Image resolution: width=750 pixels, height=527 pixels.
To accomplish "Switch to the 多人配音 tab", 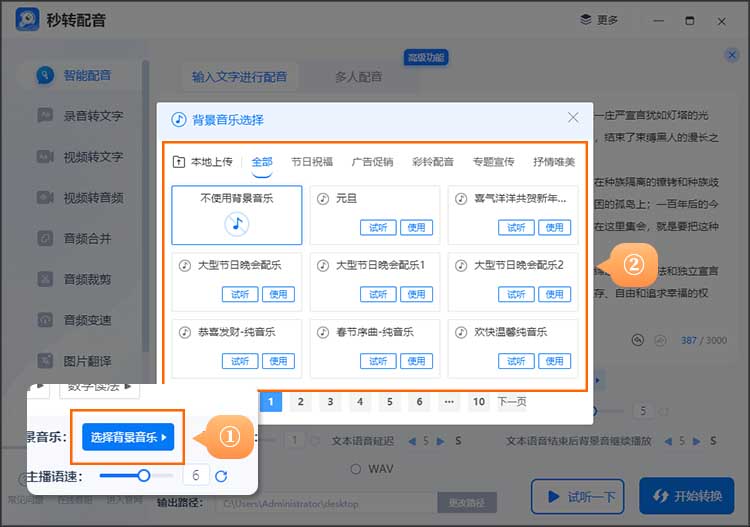I will (x=358, y=77).
